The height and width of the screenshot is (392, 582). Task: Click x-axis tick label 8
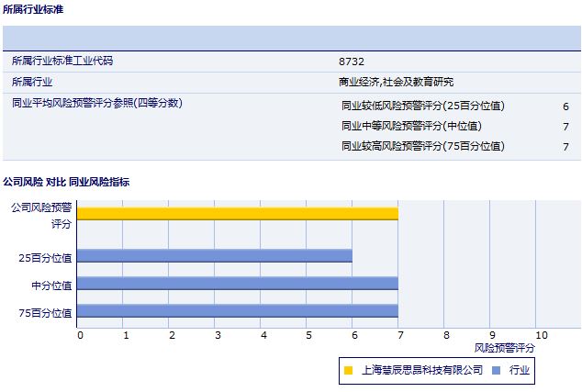(446, 335)
